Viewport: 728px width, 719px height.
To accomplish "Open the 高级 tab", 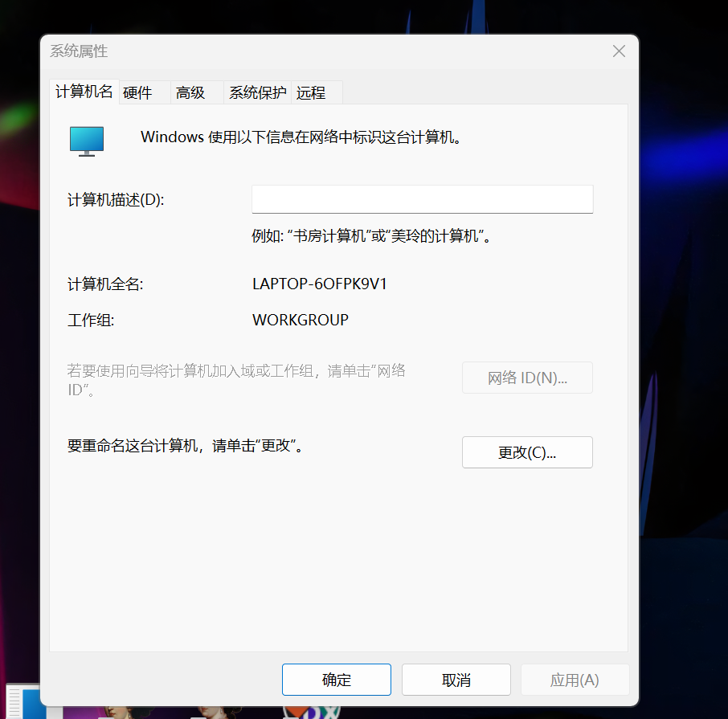I will point(190,93).
